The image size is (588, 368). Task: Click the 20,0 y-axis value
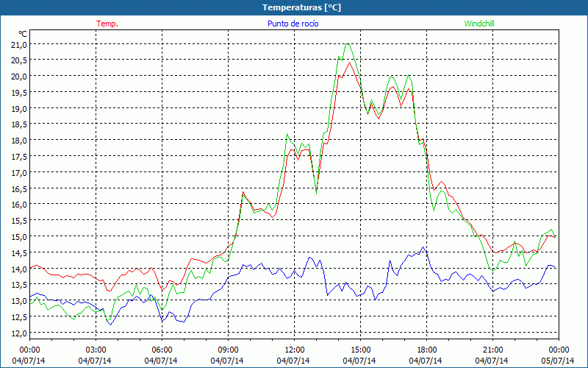pos(19,77)
